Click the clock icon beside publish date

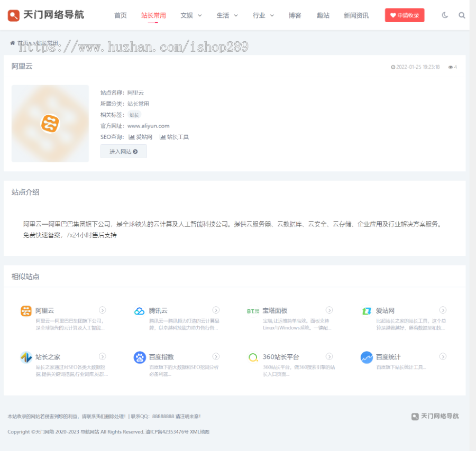393,67
